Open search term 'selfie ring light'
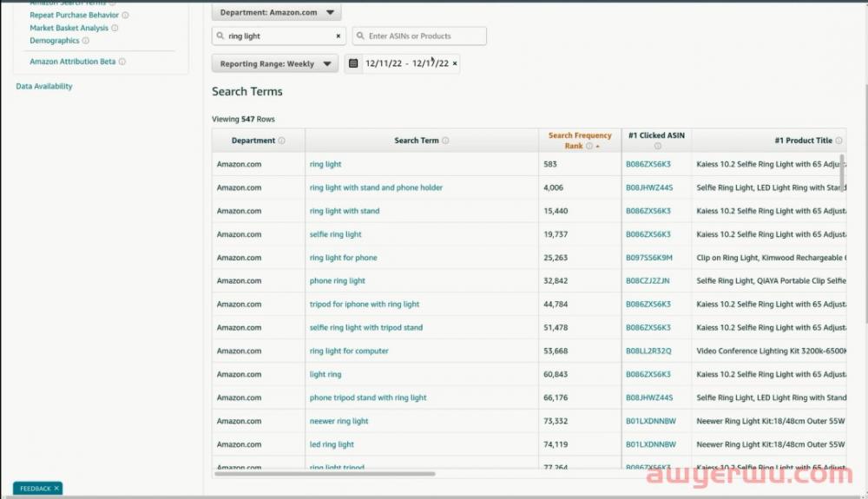868x499 pixels. pos(335,234)
